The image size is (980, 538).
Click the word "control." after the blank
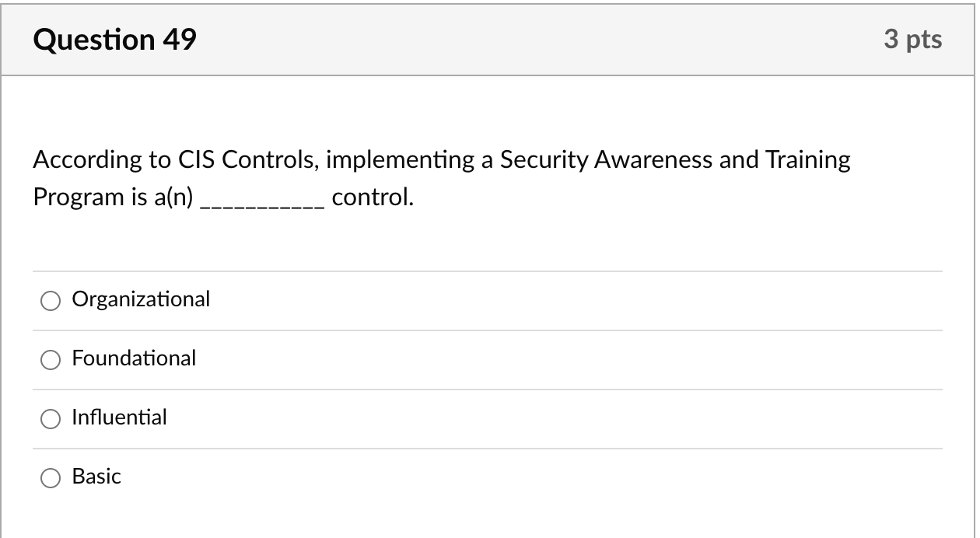click(373, 198)
